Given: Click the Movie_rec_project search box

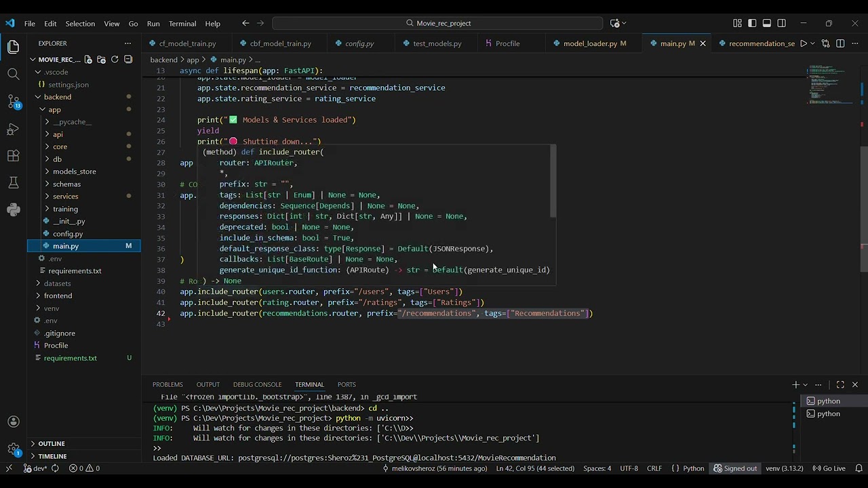Looking at the screenshot, I should point(437,23).
